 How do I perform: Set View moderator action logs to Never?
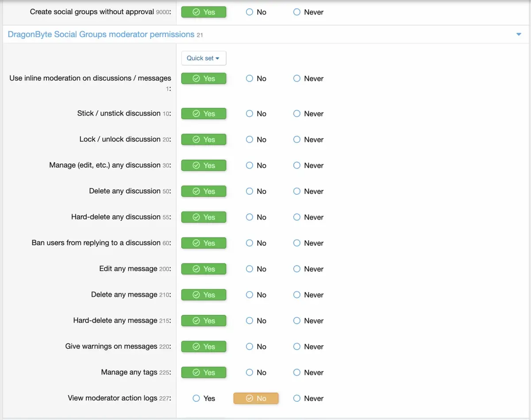coord(297,398)
